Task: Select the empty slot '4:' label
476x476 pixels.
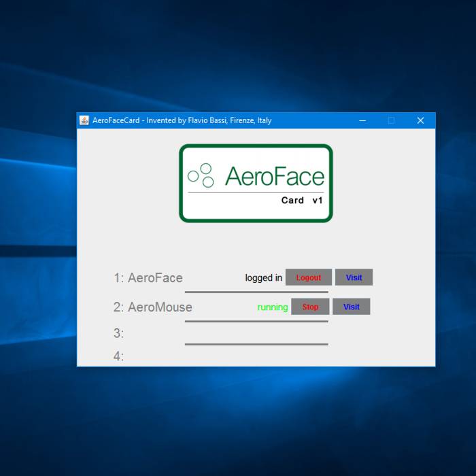Action: (x=119, y=356)
